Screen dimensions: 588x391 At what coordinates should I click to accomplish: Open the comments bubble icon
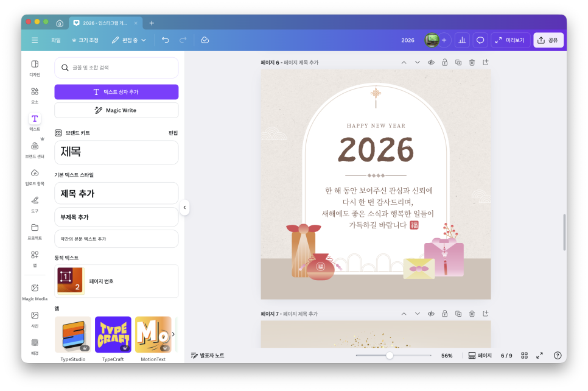click(x=480, y=40)
